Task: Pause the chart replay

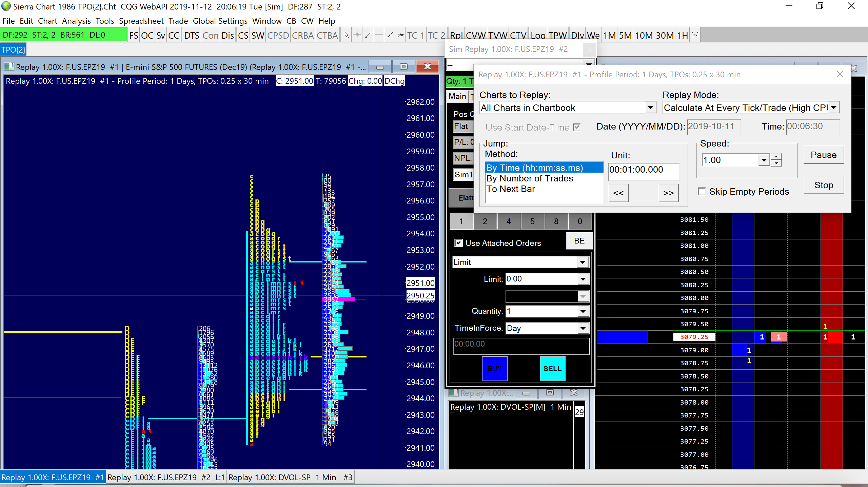Action: coord(824,155)
